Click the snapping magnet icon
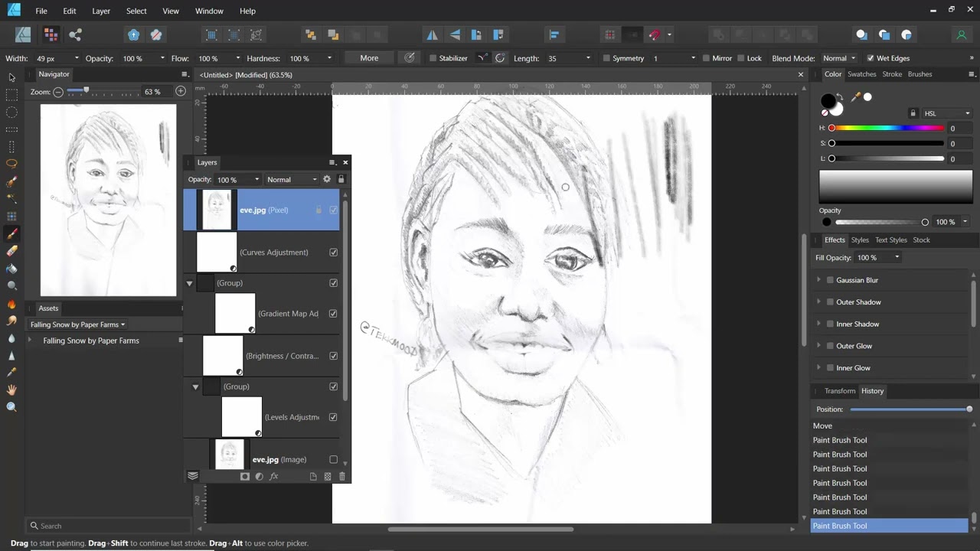The width and height of the screenshot is (980, 551). (x=654, y=34)
